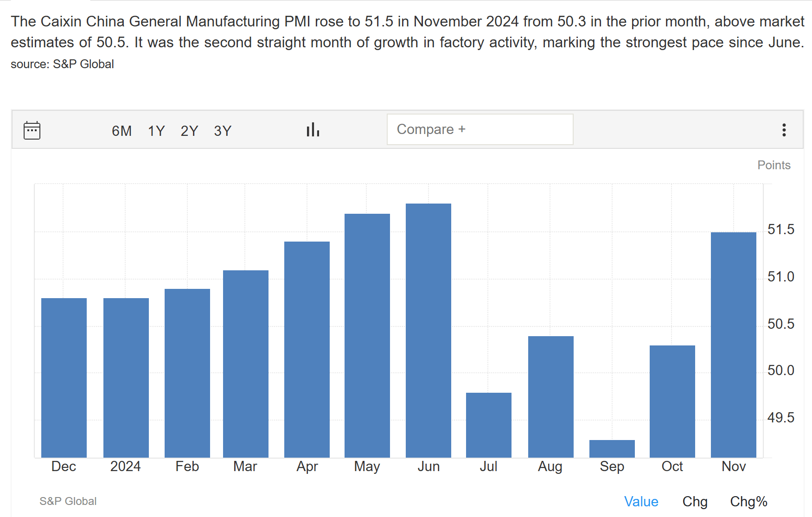Click the Mar bar in chart
Viewport: 812px width, 517px height.
(x=246, y=364)
